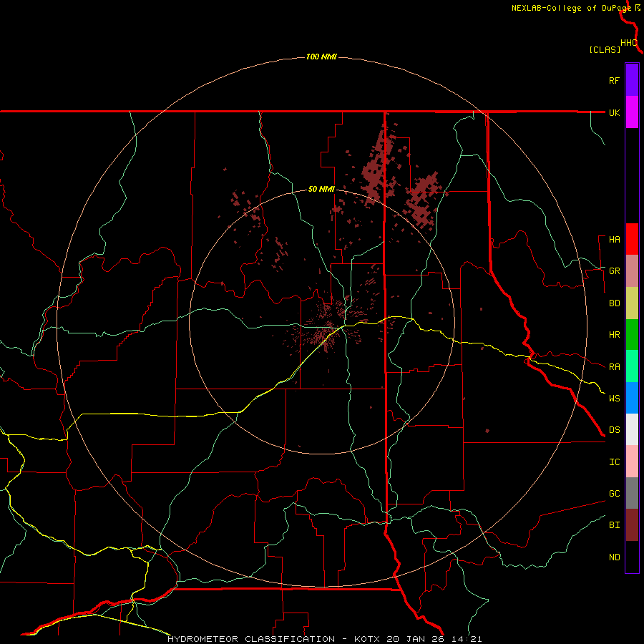Click the HHC product code label
This screenshot has width=644, height=644.
click(x=629, y=43)
